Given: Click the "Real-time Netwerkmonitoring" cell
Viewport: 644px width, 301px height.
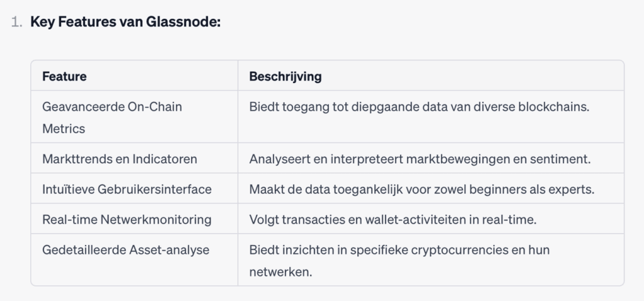Looking at the screenshot, I should [126, 219].
